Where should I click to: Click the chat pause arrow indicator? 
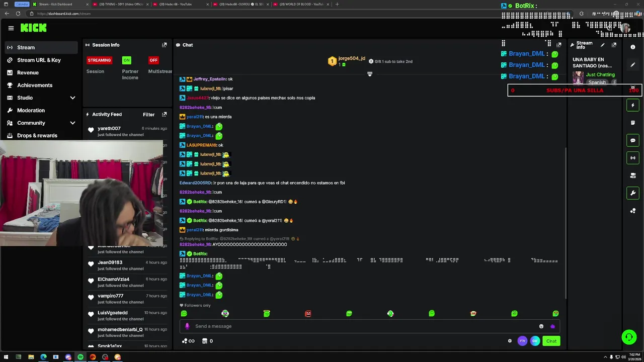pyautogui.click(x=370, y=74)
